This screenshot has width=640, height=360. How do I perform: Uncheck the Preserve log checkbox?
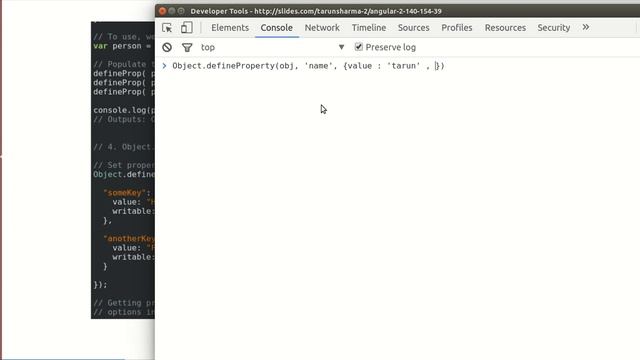point(358,47)
